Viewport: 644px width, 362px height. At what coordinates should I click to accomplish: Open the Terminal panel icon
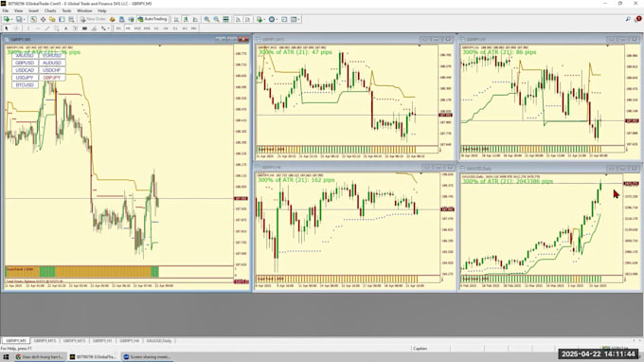coord(62,19)
